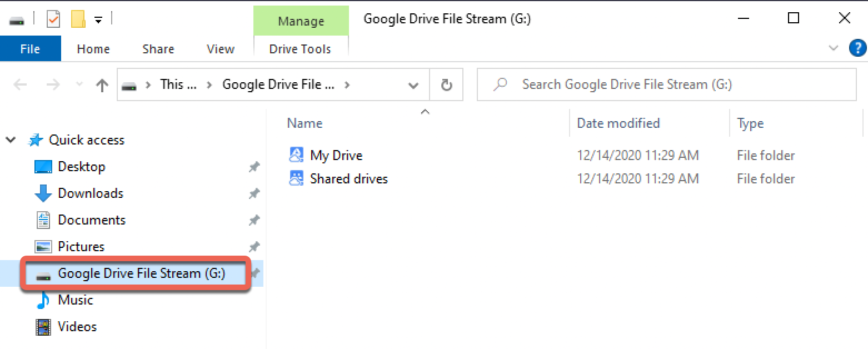Expand chevron between This and Google Drive breadcrumbs
868x349 pixels.
[209, 85]
